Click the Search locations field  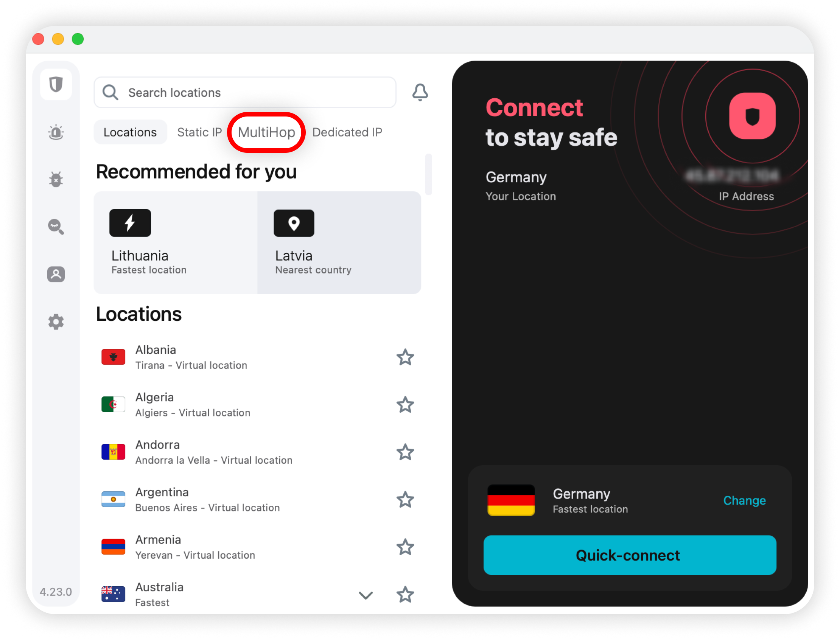click(x=245, y=93)
